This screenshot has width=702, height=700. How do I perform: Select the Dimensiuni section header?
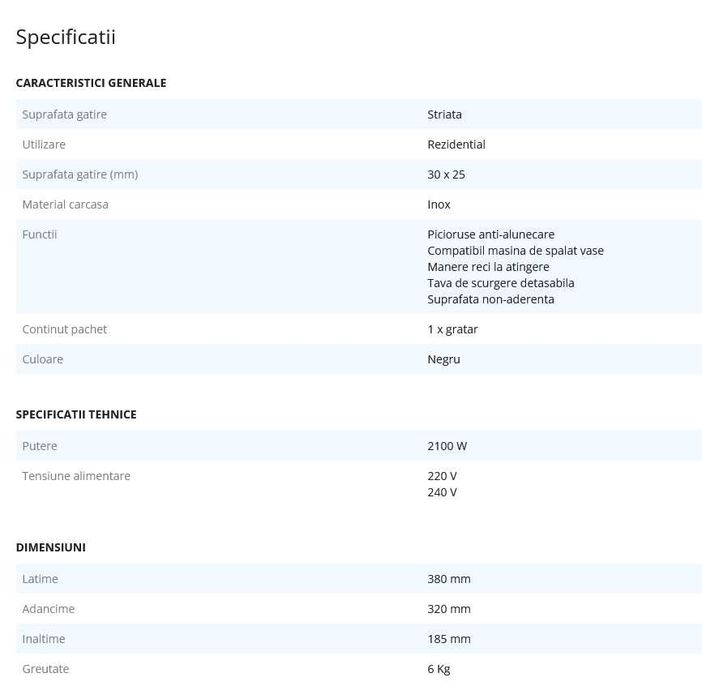coord(51,548)
